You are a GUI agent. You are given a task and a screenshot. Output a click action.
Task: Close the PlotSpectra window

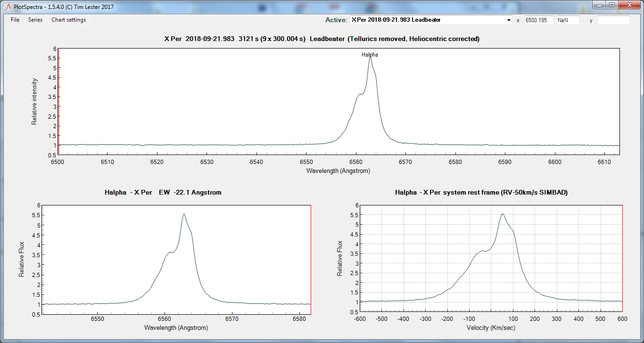[x=629, y=5]
